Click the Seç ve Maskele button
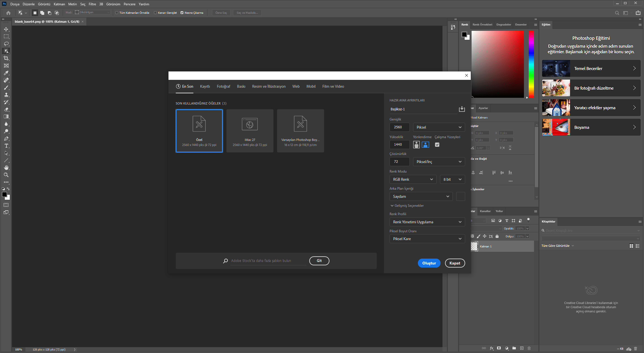Image resolution: width=644 pixels, height=353 pixels. pyautogui.click(x=247, y=13)
